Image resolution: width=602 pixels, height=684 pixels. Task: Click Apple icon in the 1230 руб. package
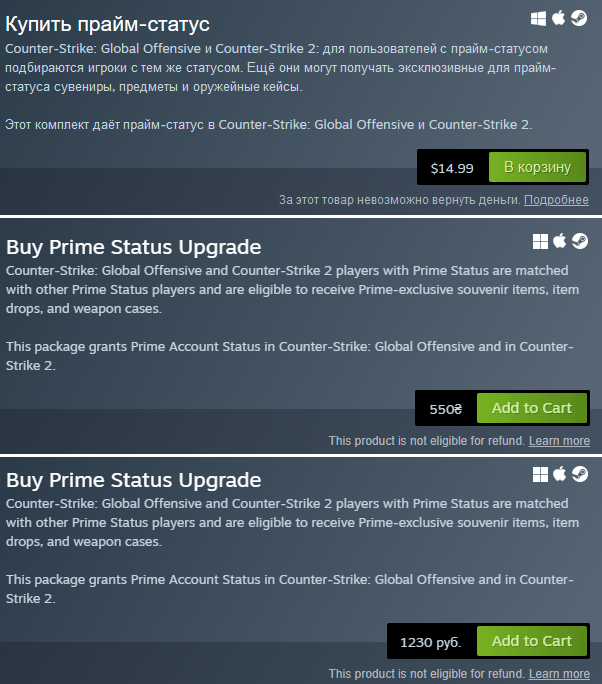560,474
